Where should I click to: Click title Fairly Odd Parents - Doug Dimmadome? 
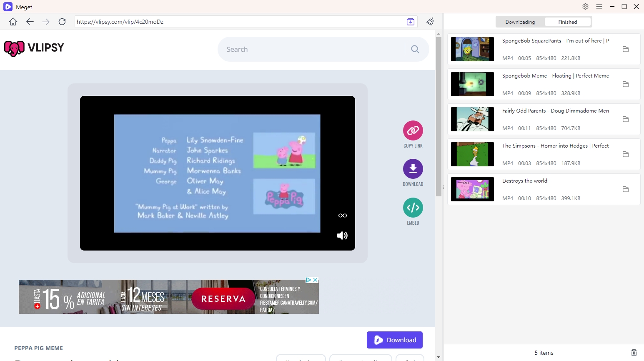[x=556, y=111]
